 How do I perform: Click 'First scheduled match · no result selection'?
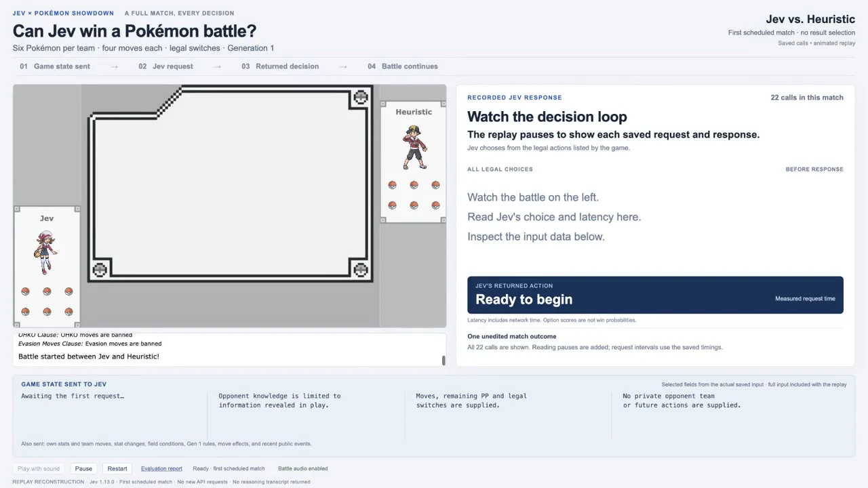tap(791, 33)
